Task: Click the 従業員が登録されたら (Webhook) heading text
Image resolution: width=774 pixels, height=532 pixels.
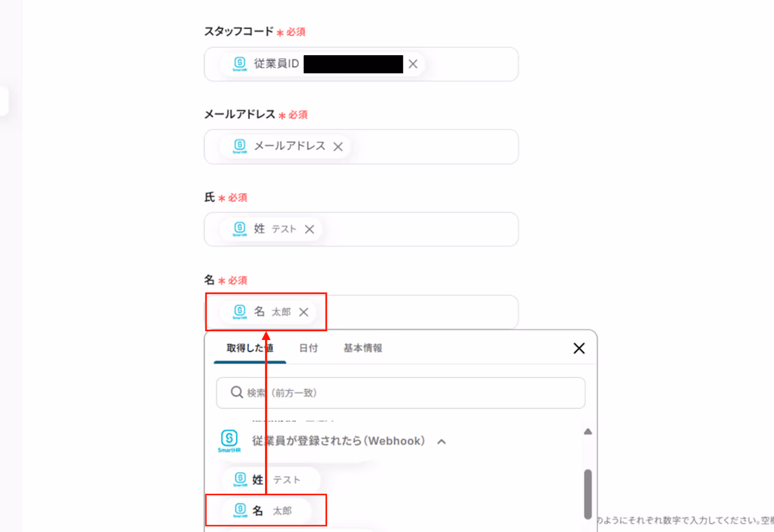Action: click(x=338, y=441)
